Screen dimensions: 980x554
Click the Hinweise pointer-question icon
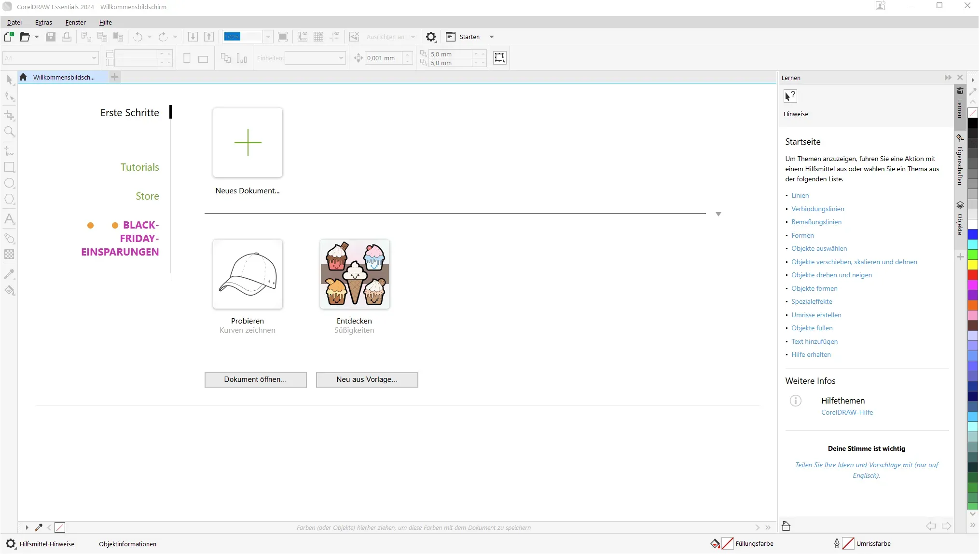pos(790,96)
